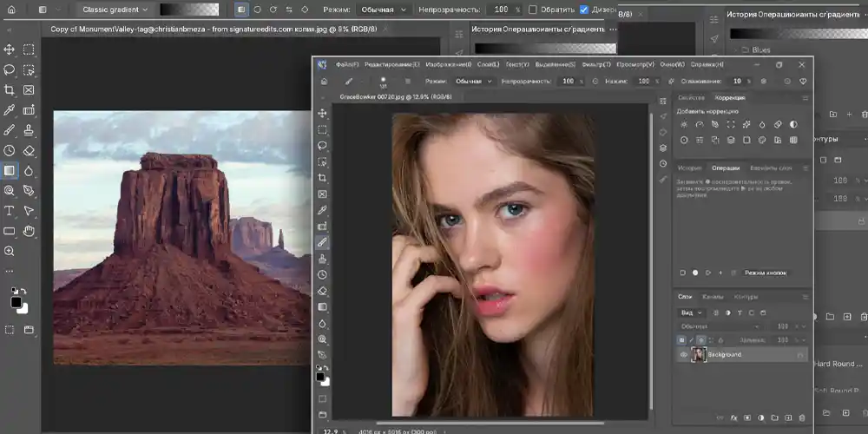Open the tool preset picker arrow next to gradient icon

click(58, 10)
